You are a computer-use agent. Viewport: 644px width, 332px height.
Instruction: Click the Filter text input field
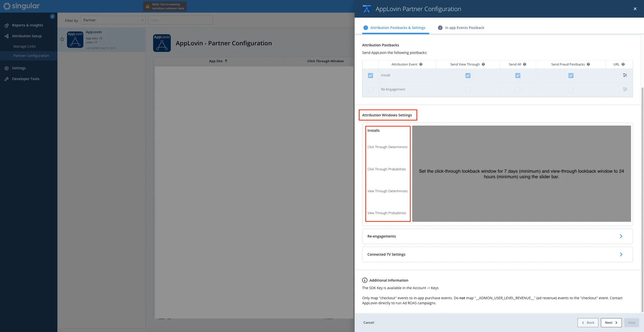(x=180, y=20)
